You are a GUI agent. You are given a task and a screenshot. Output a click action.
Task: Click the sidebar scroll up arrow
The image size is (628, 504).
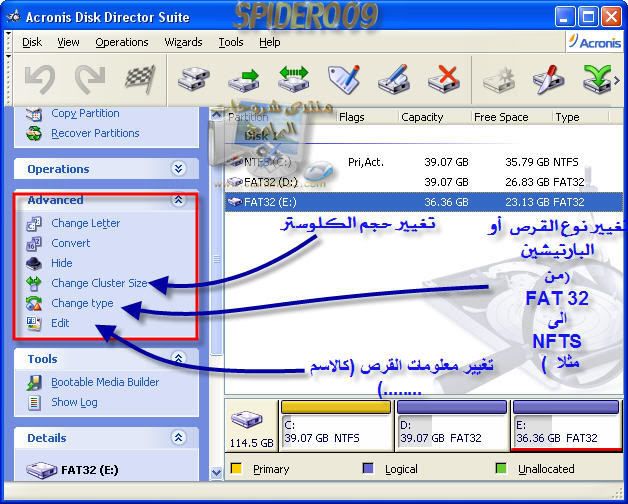coord(216,115)
